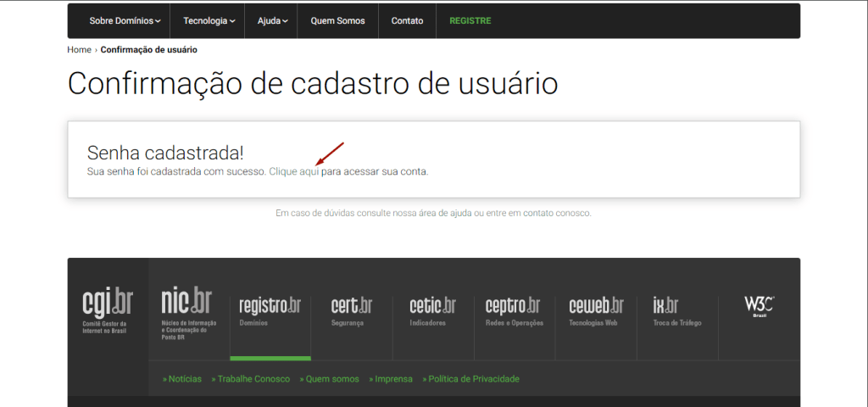Open the Política de Privacidade footer link
The height and width of the screenshot is (407, 868).
[x=471, y=379]
